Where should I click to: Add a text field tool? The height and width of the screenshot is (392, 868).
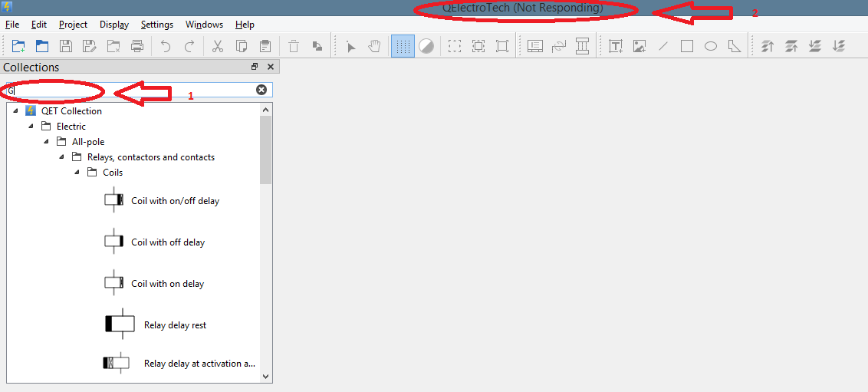(616, 46)
